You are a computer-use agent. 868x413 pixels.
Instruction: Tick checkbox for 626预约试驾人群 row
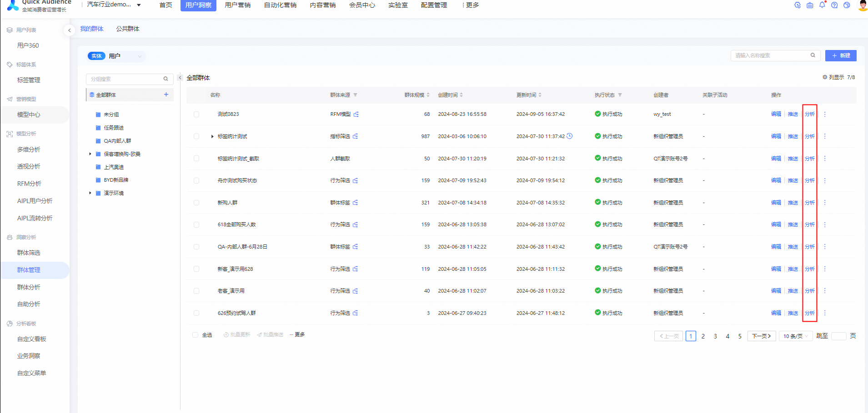196,313
